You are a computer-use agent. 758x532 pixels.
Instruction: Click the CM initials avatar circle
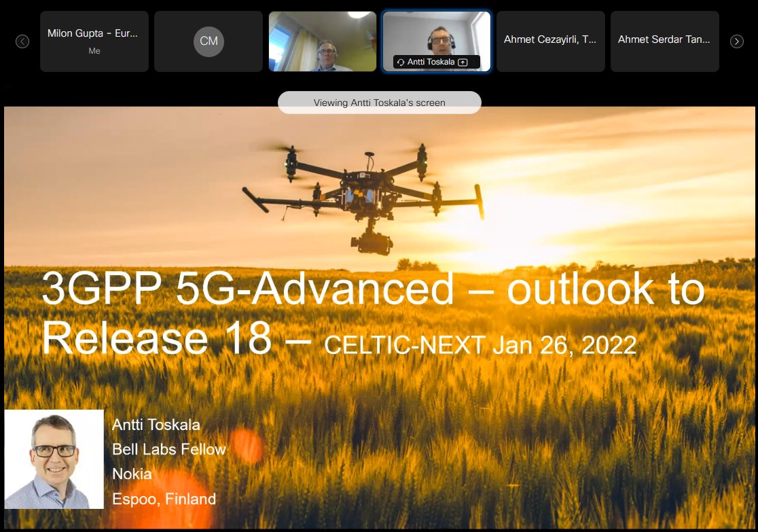[x=209, y=41]
